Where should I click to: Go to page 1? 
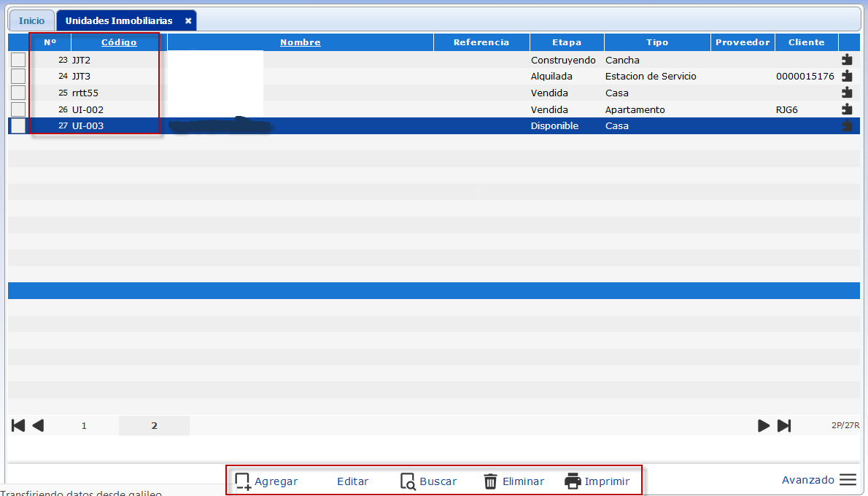[x=84, y=426]
